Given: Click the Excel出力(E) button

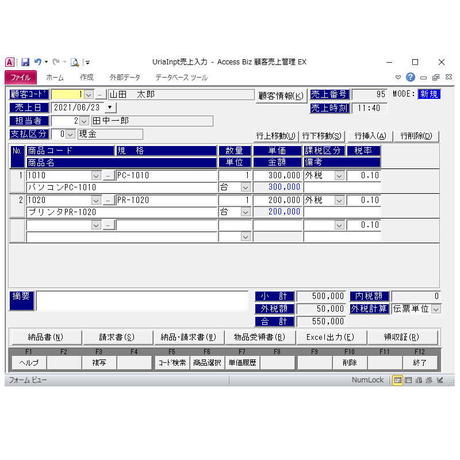Looking at the screenshot, I should [x=330, y=337].
